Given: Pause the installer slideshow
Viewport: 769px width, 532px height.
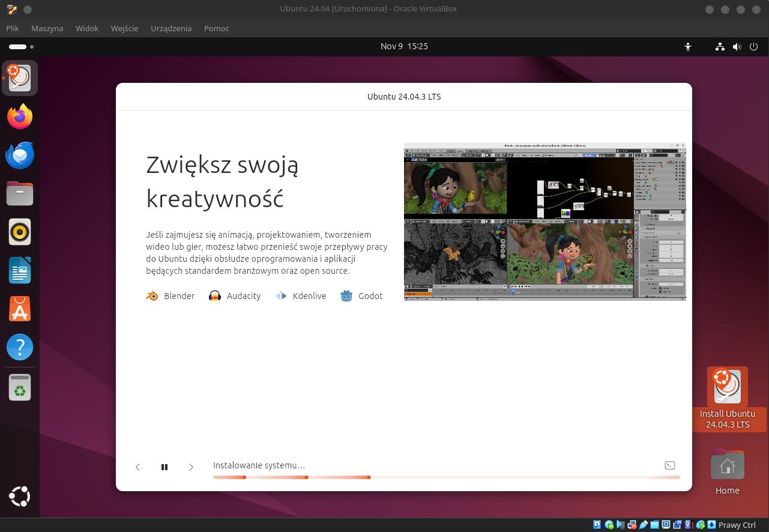Looking at the screenshot, I should tap(164, 467).
